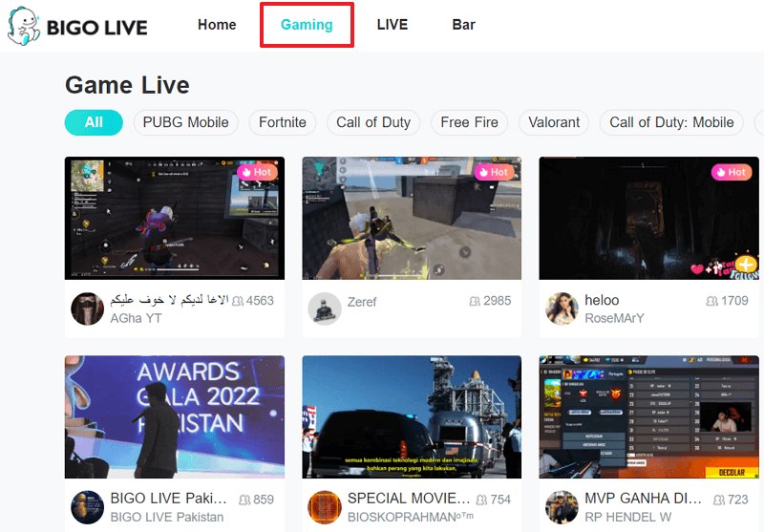
Task: Click the Arabic title of AGha YT's stream
Action: click(169, 300)
